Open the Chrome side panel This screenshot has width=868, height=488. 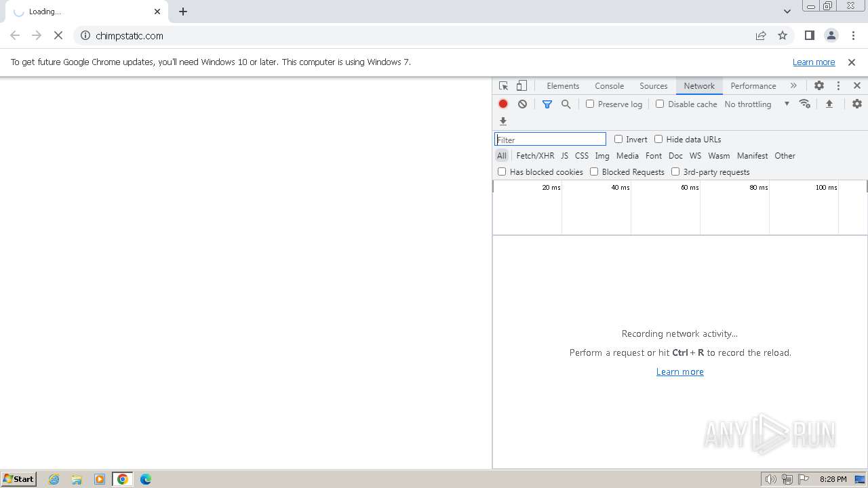click(809, 36)
